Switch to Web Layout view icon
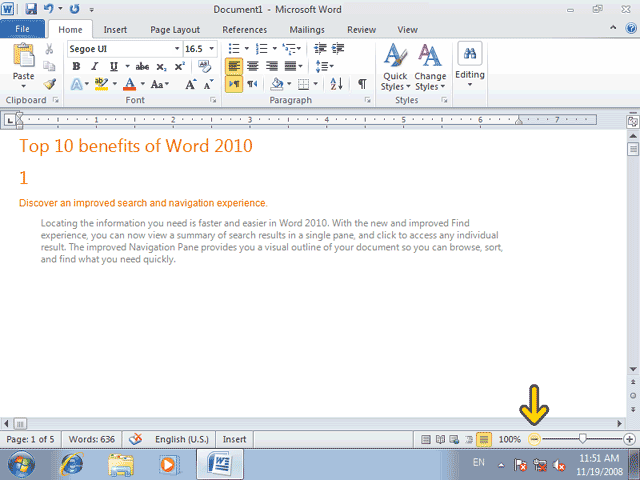Screen dimensions: 640x480 [454, 440]
